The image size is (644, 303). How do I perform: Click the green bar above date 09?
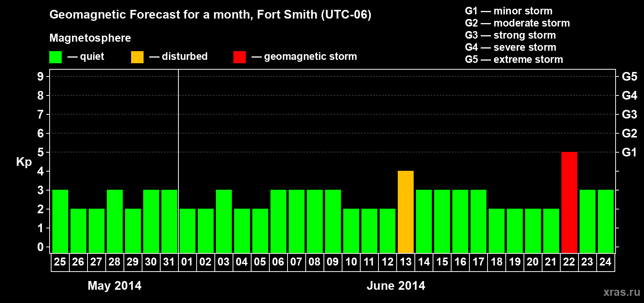[x=333, y=221]
